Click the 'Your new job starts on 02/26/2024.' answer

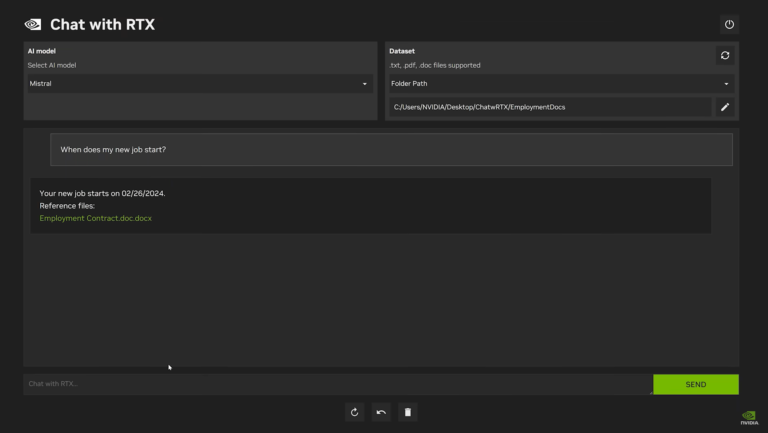(102, 193)
